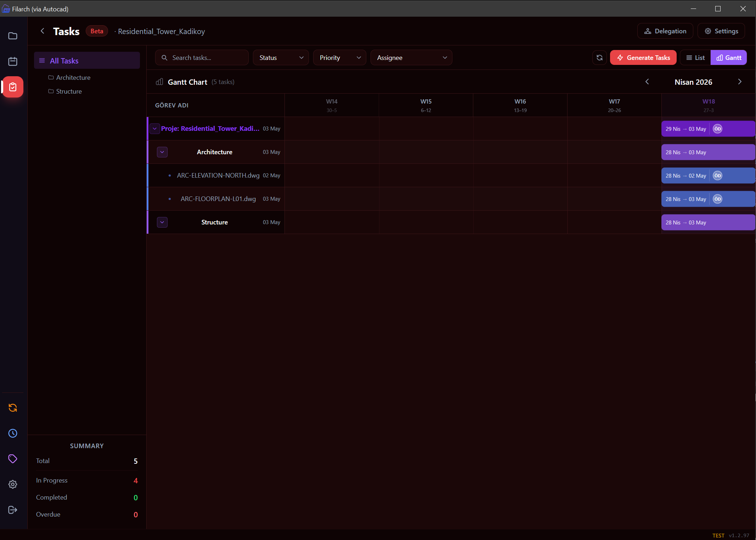Viewport: 756px width, 540px height.
Task: Click the Total summary row
Action: [x=87, y=461]
